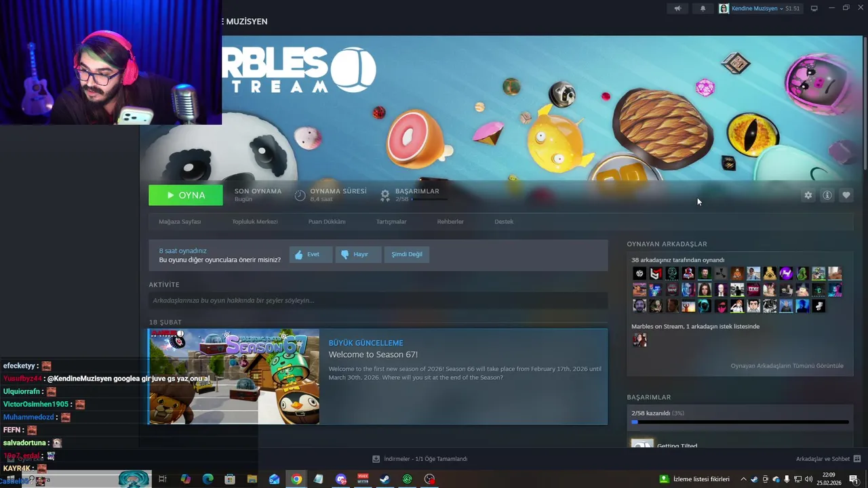Expand Kendine Muzisyen account dropdown
The height and width of the screenshot is (488, 868).
[759, 9]
